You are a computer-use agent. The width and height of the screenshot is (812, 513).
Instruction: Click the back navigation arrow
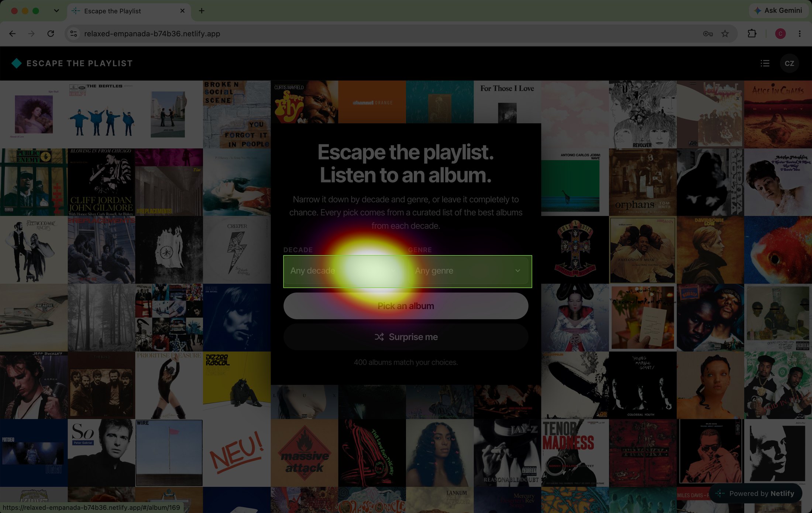(x=12, y=34)
